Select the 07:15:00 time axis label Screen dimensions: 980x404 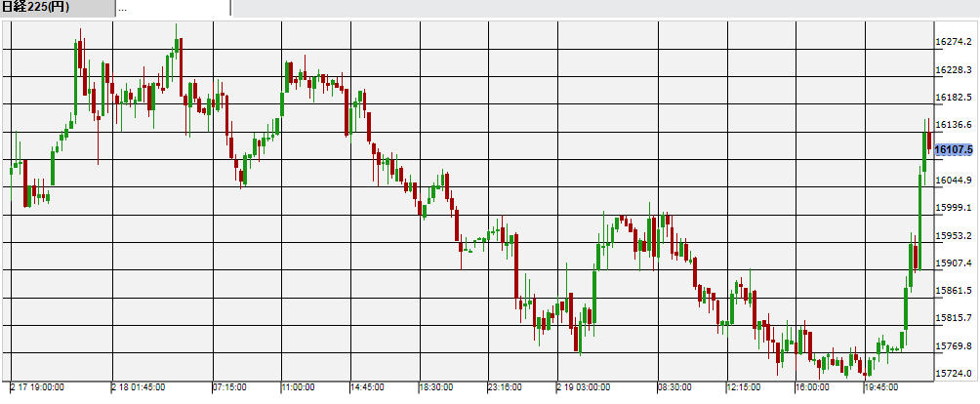[x=232, y=387]
